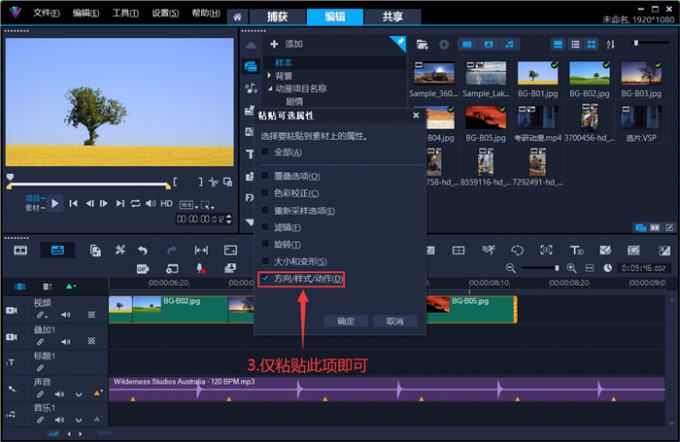Screen dimensions: 680x442
Task: Collapse the 动漫项目名称 tree item
Action: 270,88
